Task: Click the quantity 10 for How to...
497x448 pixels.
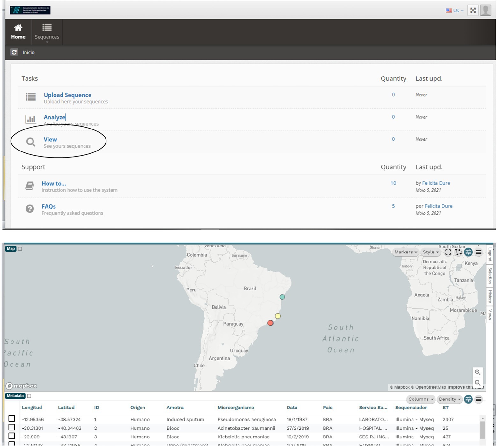Action: 393,183
